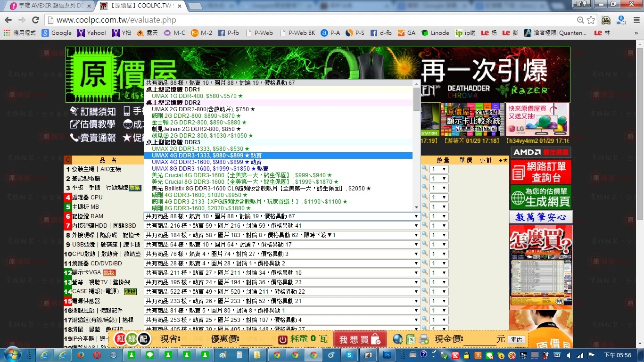Click the 數萬筆安心 banner
644x362 pixels.
coord(541,217)
